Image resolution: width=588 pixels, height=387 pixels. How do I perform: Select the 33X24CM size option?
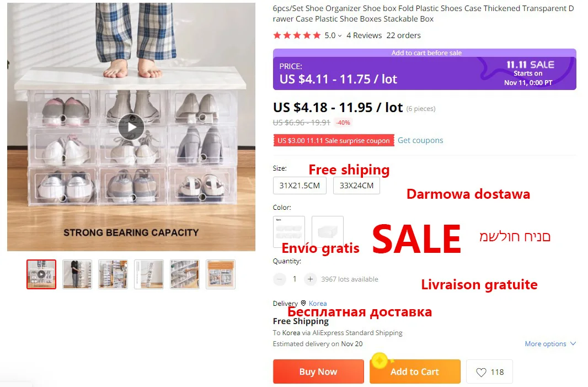point(356,185)
